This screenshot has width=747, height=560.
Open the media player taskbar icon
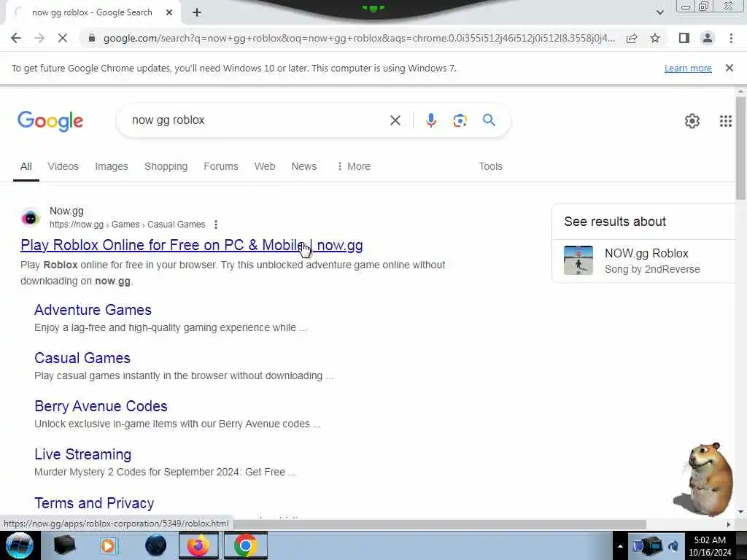click(x=108, y=545)
